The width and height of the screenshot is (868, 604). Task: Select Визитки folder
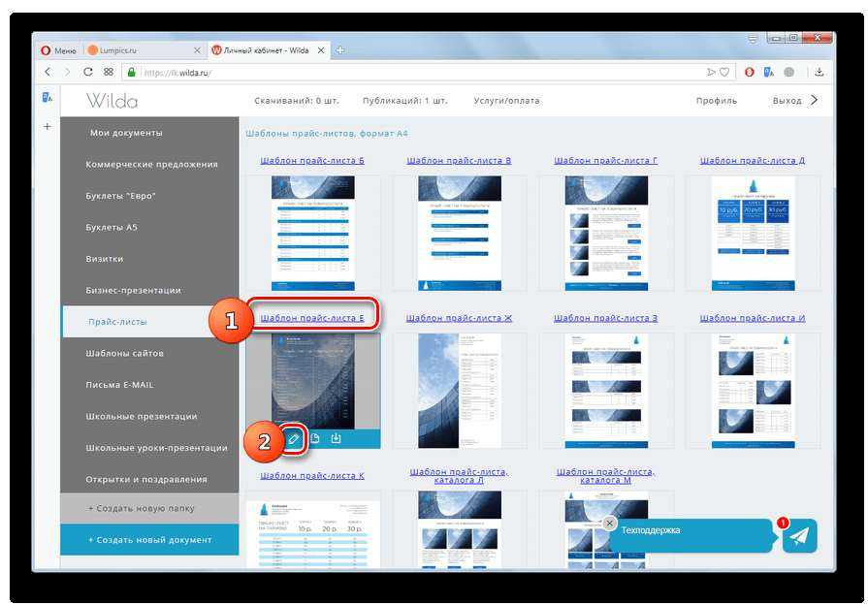pos(150,259)
